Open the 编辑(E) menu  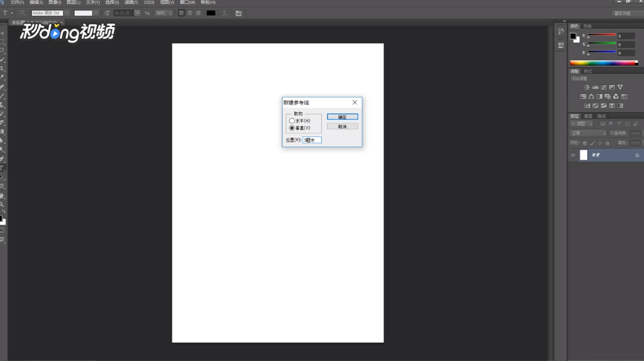click(x=36, y=3)
